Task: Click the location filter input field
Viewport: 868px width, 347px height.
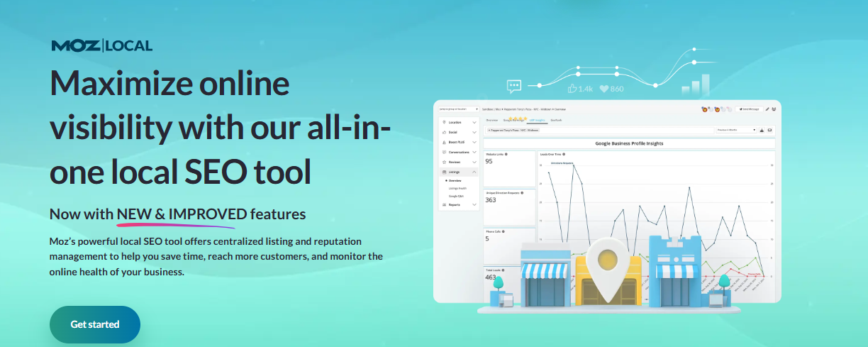Action: [600, 130]
